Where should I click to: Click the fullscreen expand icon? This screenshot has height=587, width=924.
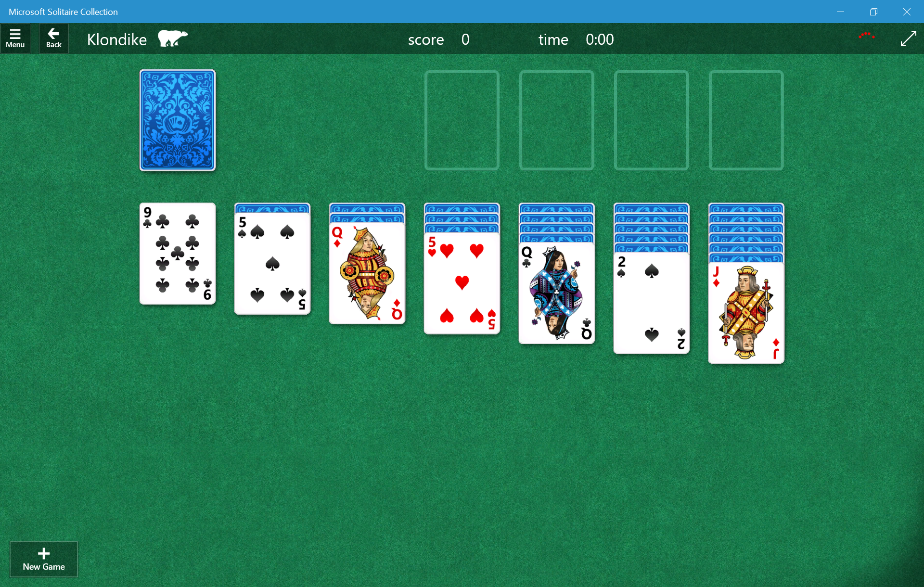coord(907,38)
